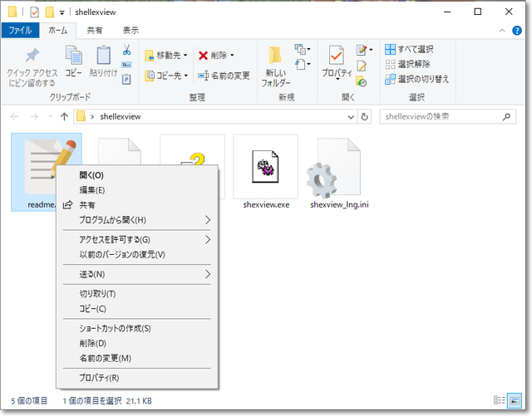This screenshot has width=532, height=416.
Task: Click the pin to Quick Access icon
Action: tap(32, 56)
